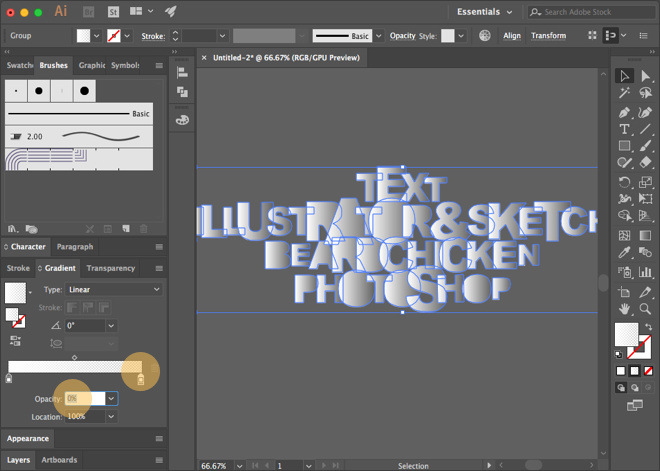Viewport: 660px width, 471px height.
Task: Set paint mode to None
Action: point(648,371)
